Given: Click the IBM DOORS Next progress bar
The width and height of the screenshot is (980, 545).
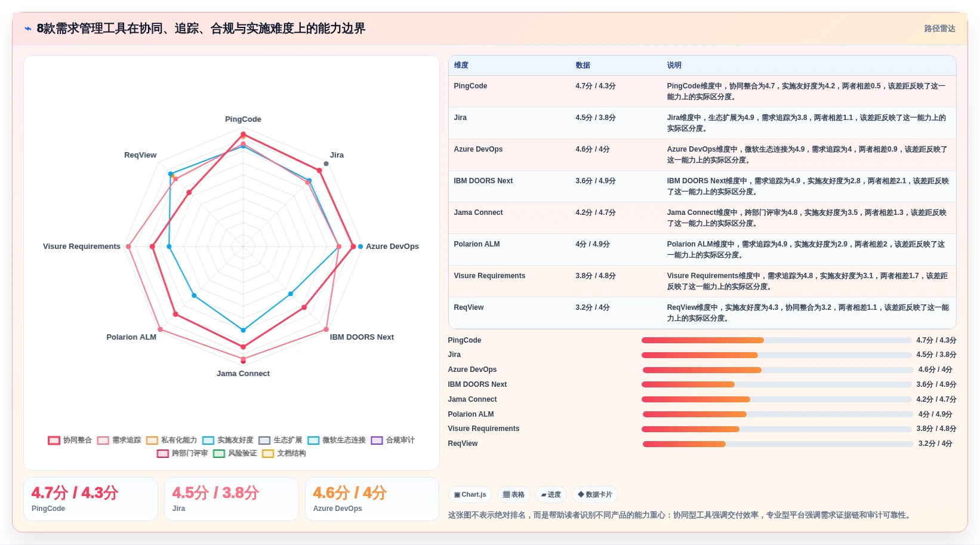Looking at the screenshot, I should coord(776,384).
